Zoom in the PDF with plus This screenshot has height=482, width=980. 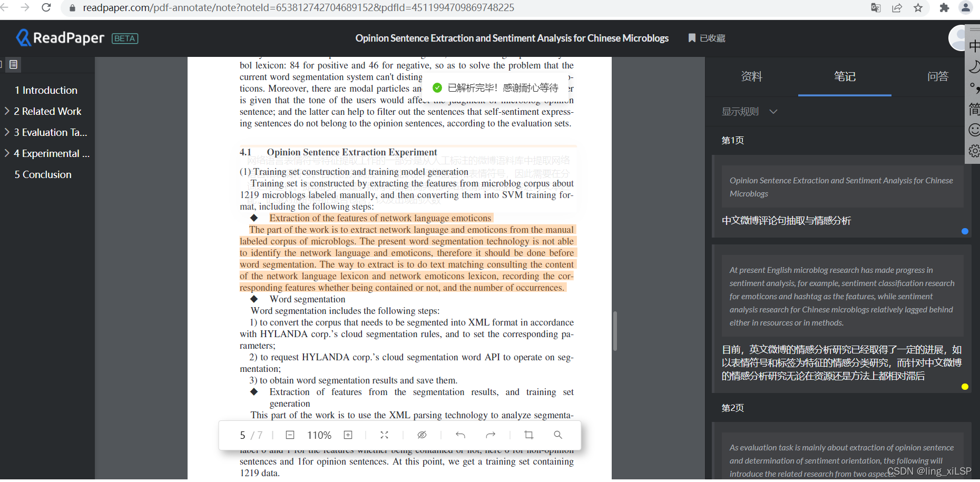[x=348, y=435]
